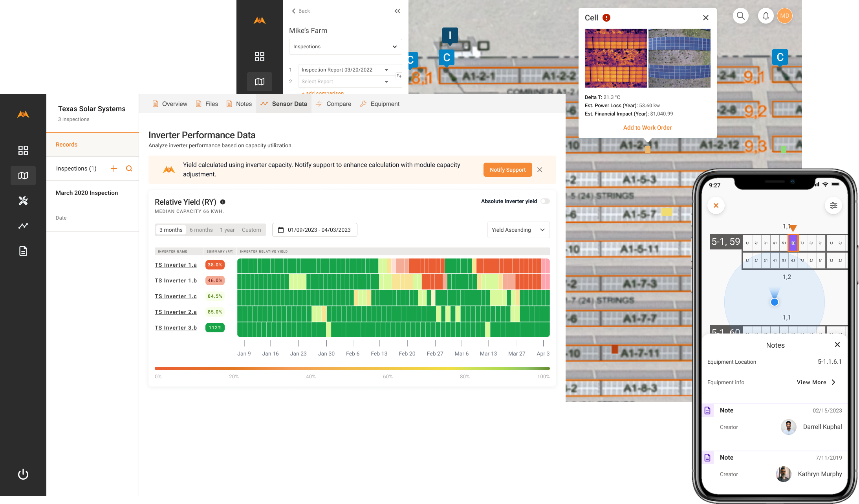Click the trend line analytics sidebar icon
This screenshot has height=504, width=859.
click(23, 226)
